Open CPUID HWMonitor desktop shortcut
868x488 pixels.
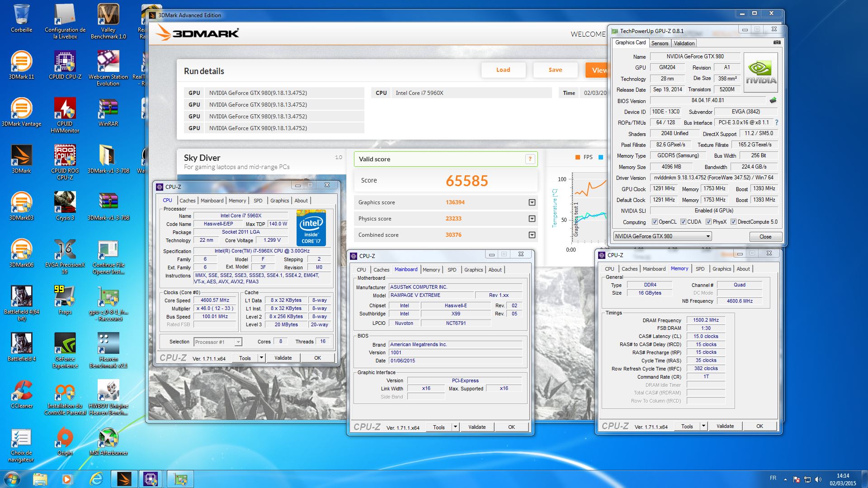click(x=65, y=115)
